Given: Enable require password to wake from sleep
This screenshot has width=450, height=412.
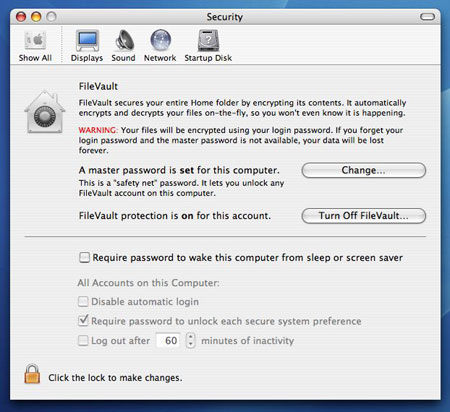Looking at the screenshot, I should pos(84,257).
